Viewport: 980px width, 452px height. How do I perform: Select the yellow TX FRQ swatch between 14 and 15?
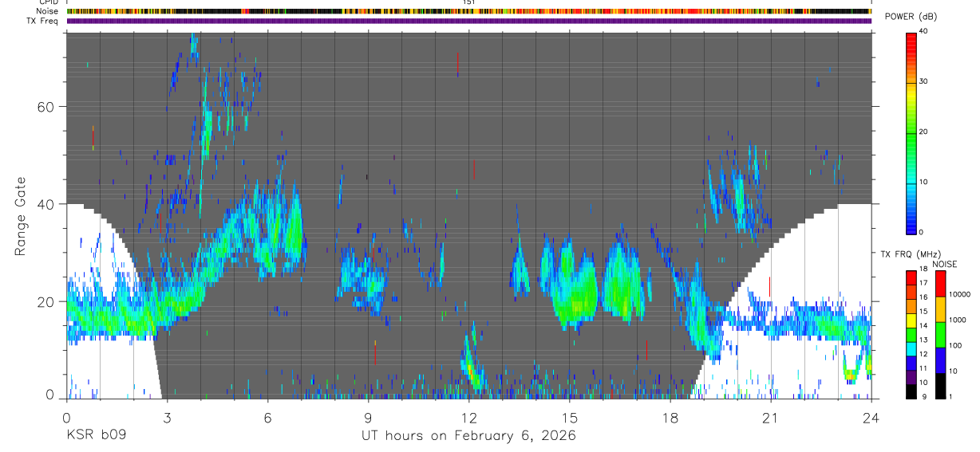click(x=911, y=320)
